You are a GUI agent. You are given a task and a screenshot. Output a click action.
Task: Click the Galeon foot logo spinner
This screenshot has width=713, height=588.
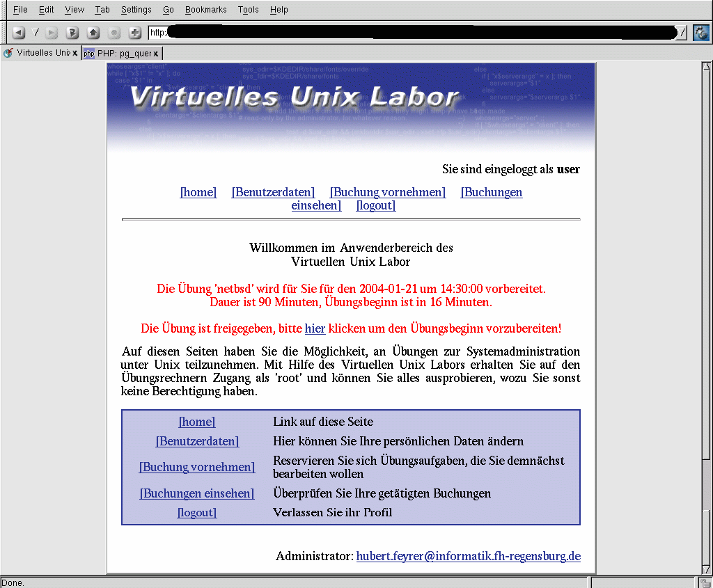click(x=700, y=32)
